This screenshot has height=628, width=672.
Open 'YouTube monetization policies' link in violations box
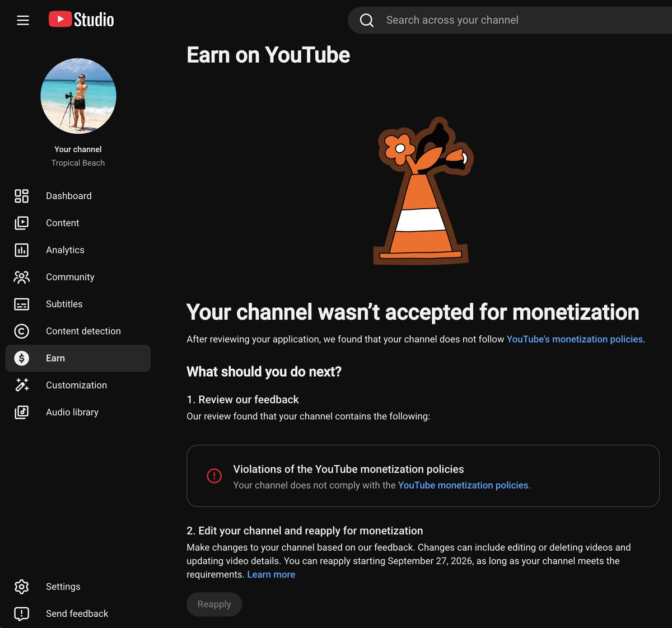click(x=463, y=485)
